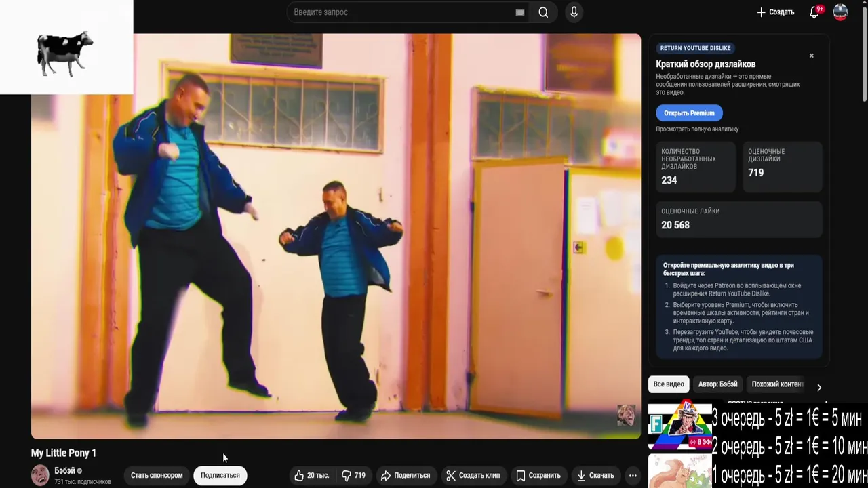
Task: Click the search magnifier button
Action: click(543, 12)
